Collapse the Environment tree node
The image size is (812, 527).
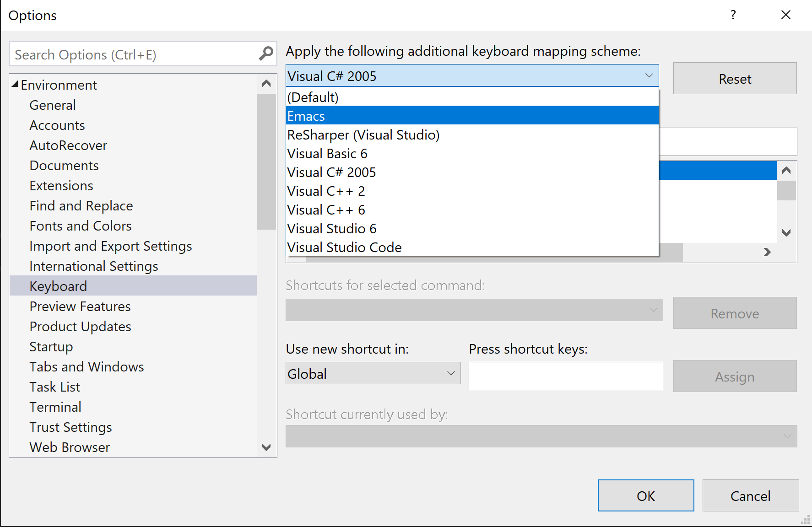pyautogui.click(x=15, y=85)
